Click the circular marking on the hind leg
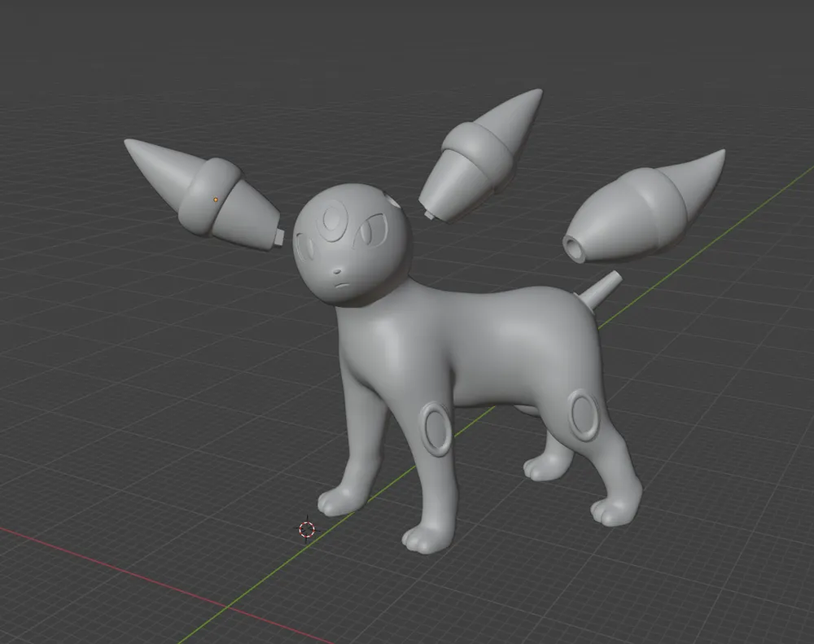The height and width of the screenshot is (644, 814). pos(583,414)
